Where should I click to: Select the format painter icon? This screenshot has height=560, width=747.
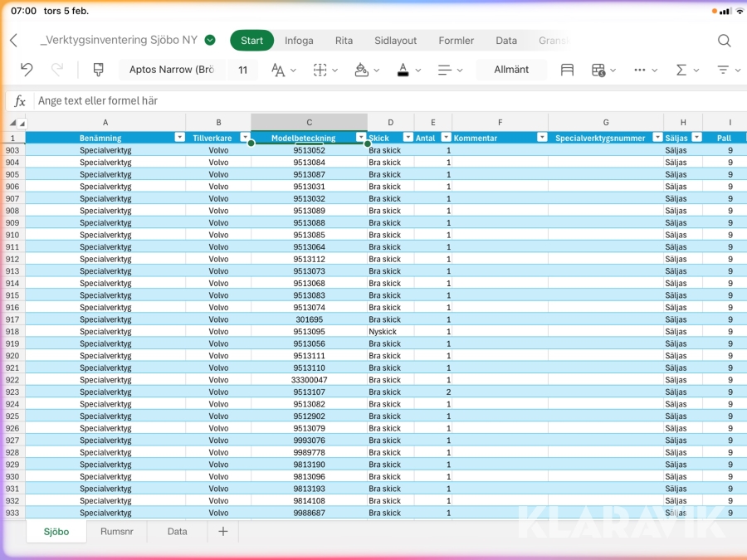[x=99, y=70]
